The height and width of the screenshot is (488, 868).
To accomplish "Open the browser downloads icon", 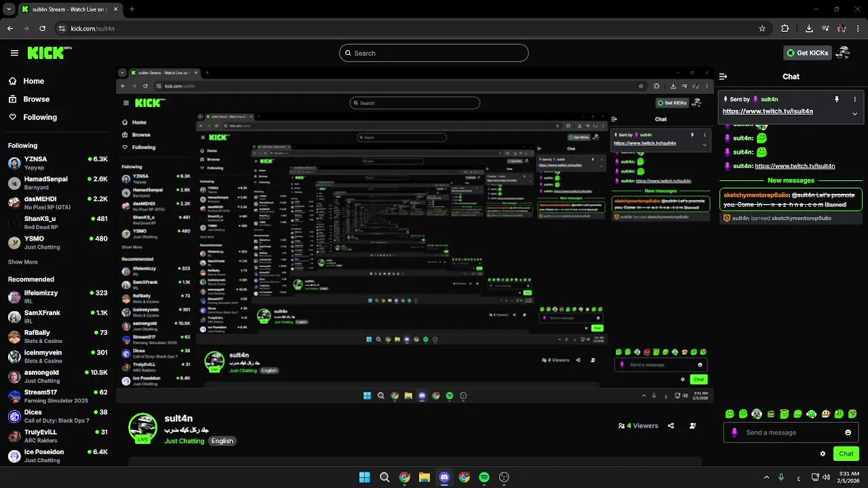I will pos(809,28).
